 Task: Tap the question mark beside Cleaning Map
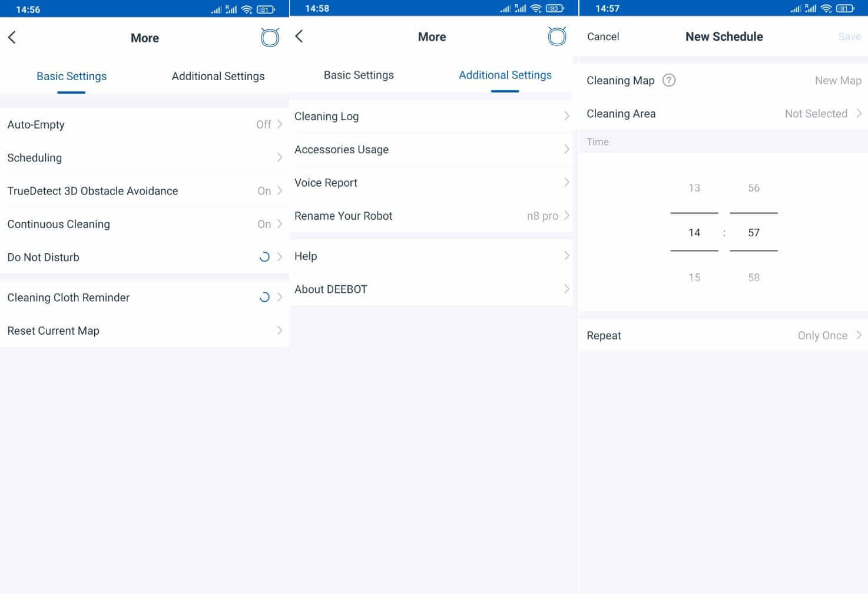(669, 80)
